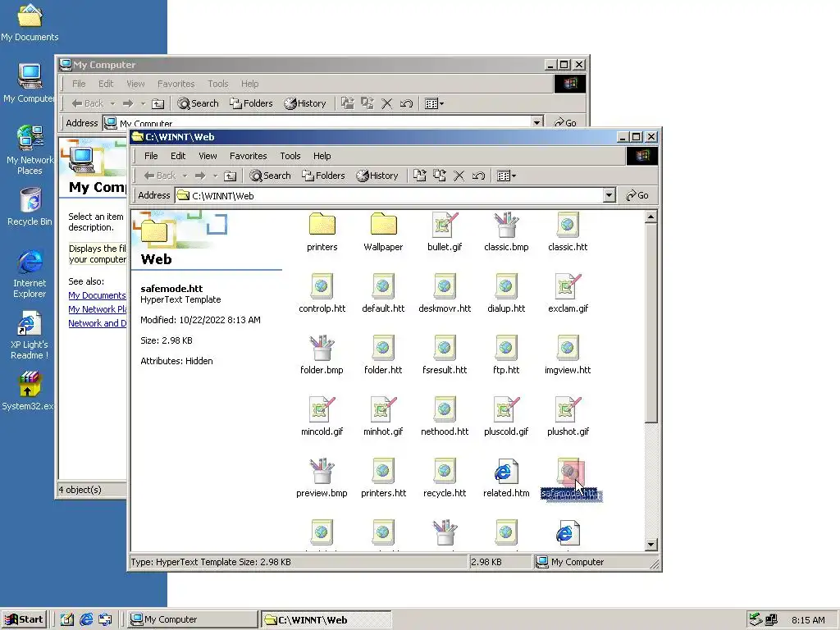The height and width of the screenshot is (630, 840).
Task: Expand Address dropdown in My Computer window
Action: (536, 123)
